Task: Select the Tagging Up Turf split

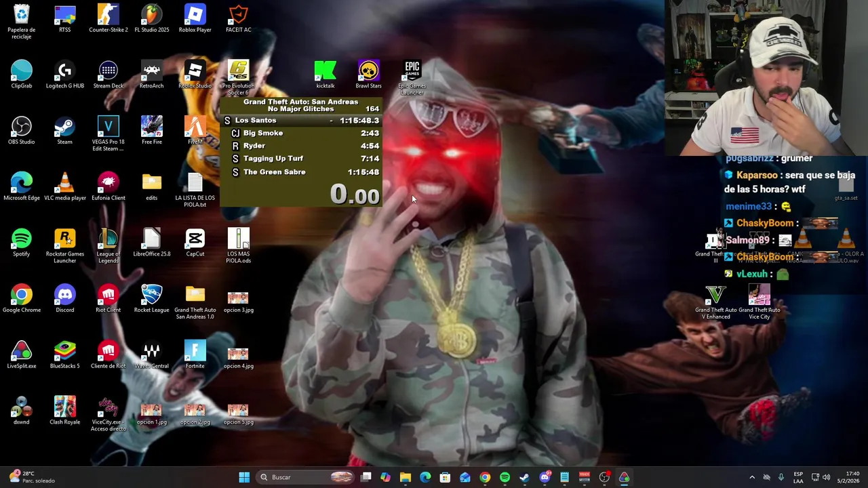Action: (301, 159)
